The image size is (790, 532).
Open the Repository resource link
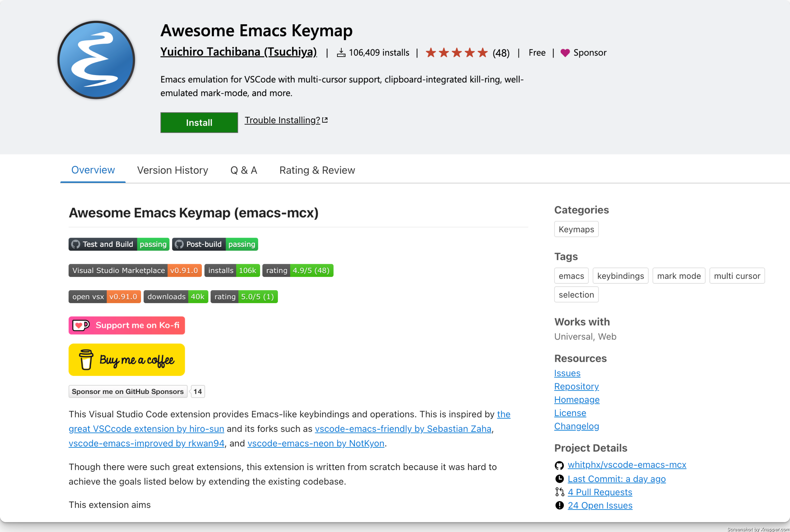pyautogui.click(x=576, y=386)
